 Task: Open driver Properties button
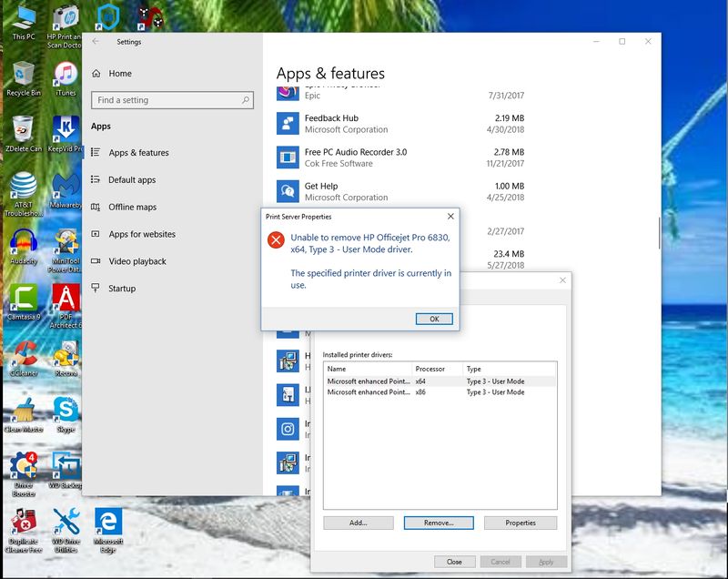(520, 523)
